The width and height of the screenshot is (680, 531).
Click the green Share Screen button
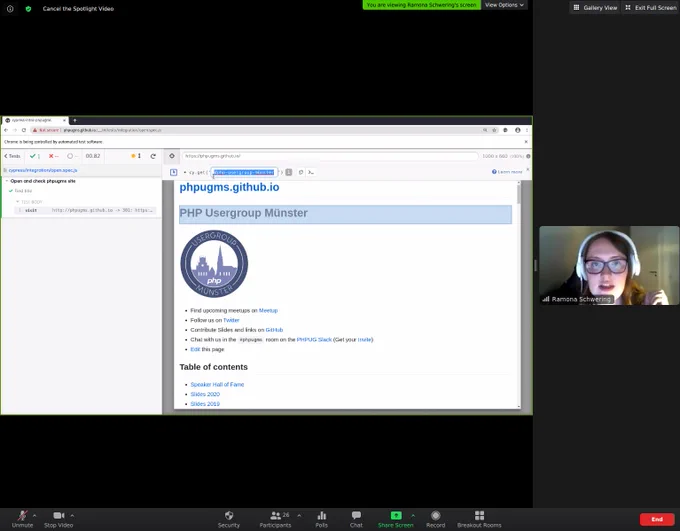point(396,519)
